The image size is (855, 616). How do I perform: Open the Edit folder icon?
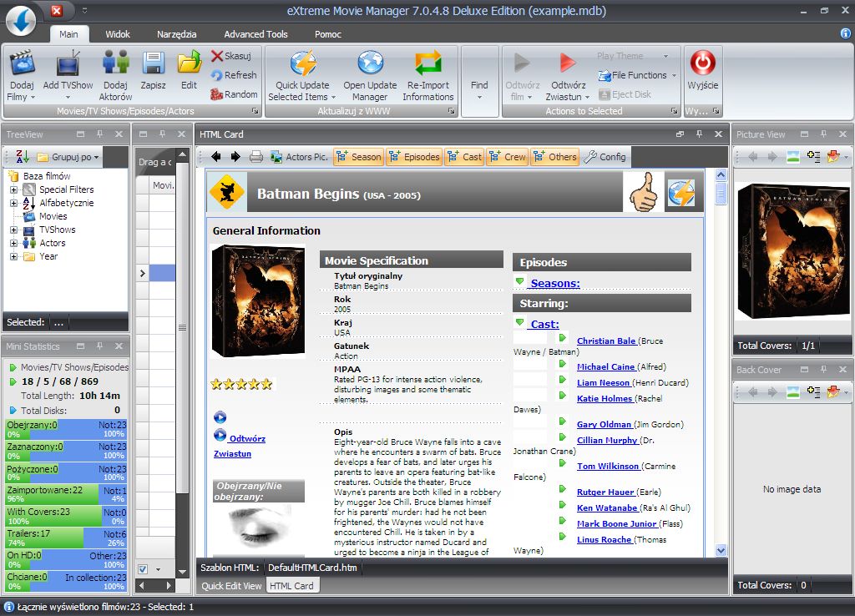click(190, 69)
